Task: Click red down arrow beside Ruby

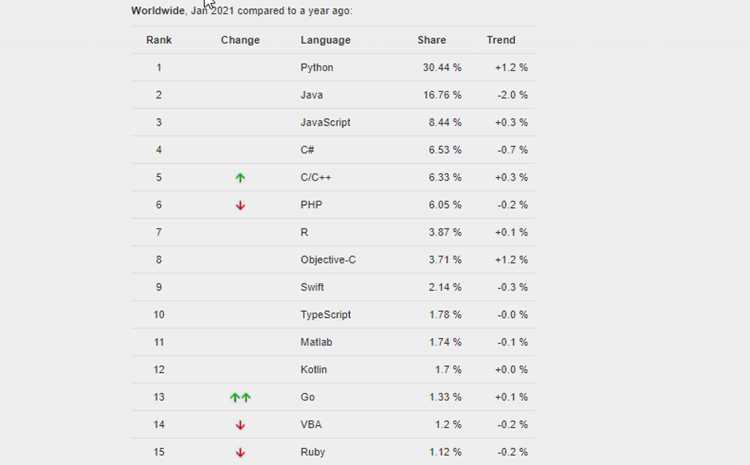Action: 240,452
